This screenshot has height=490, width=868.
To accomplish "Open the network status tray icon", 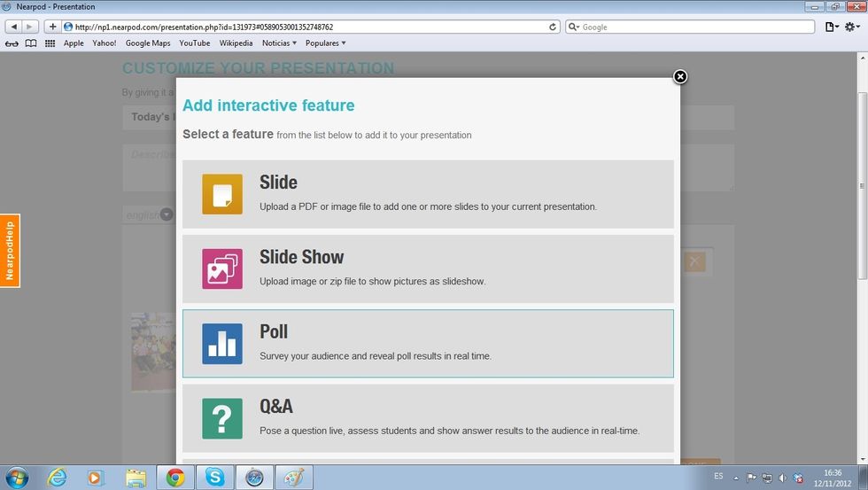I will [767, 478].
